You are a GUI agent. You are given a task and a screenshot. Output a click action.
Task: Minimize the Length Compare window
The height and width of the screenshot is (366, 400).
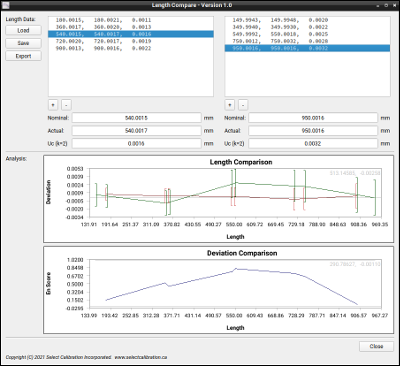[378, 6]
